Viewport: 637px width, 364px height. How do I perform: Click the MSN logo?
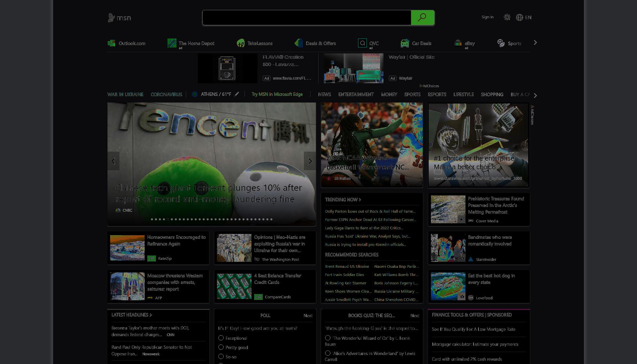point(119,18)
